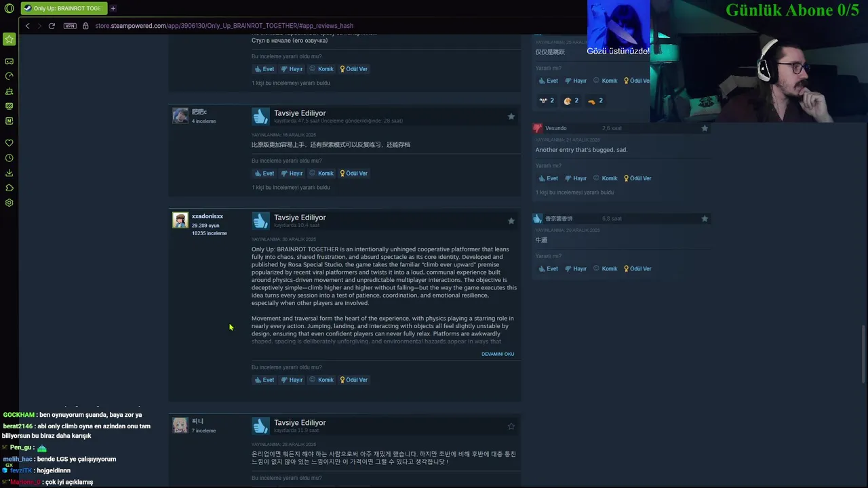Open the striped screen sidebar icon
The image size is (868, 488).
click(9, 106)
